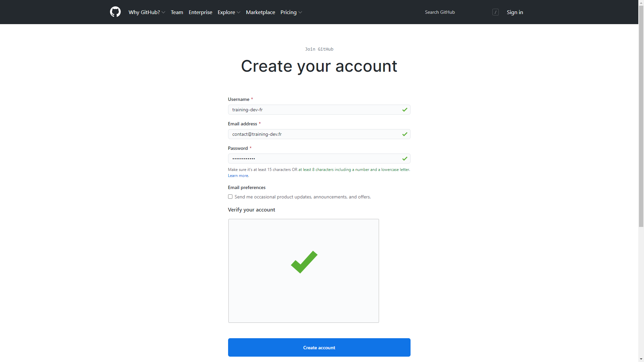Click the Username field green checkmark

pos(405,110)
